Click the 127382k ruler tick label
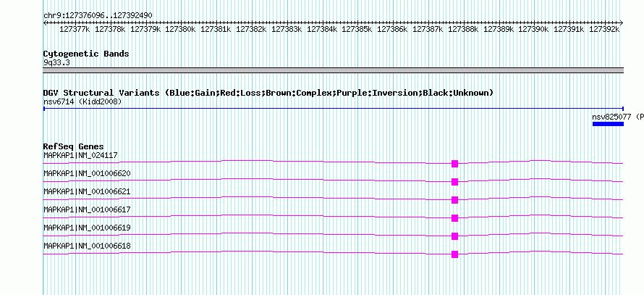The image size is (644, 295). tap(251, 29)
